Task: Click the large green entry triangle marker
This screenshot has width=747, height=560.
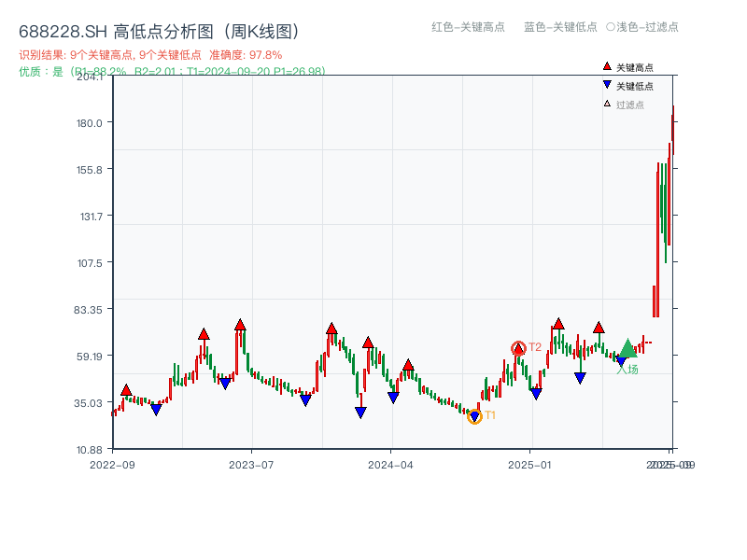Action: click(x=627, y=348)
